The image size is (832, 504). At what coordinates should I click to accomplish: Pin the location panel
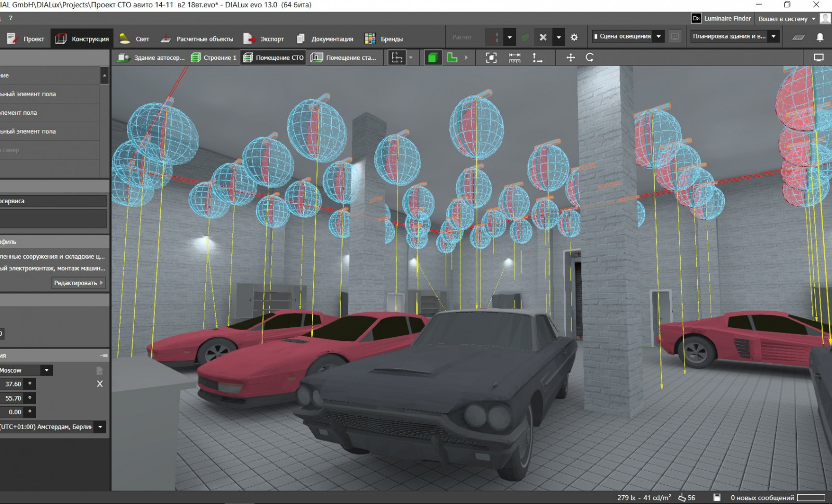(x=104, y=355)
